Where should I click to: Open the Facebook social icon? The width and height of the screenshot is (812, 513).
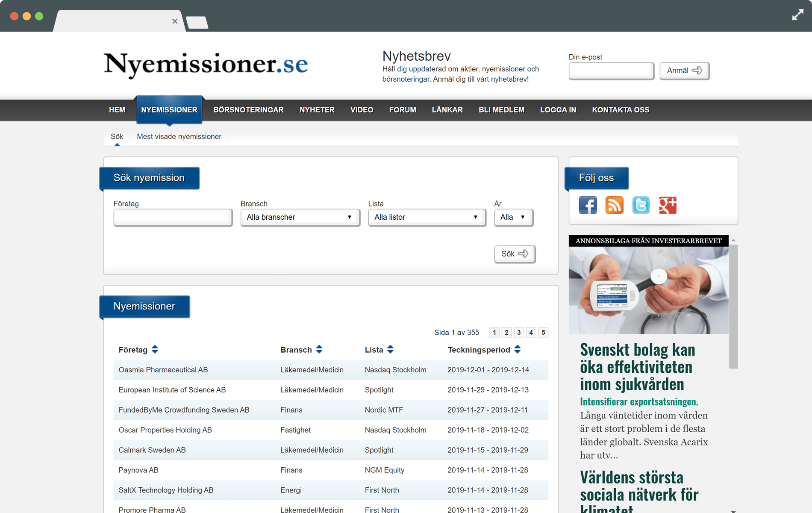pyautogui.click(x=588, y=205)
